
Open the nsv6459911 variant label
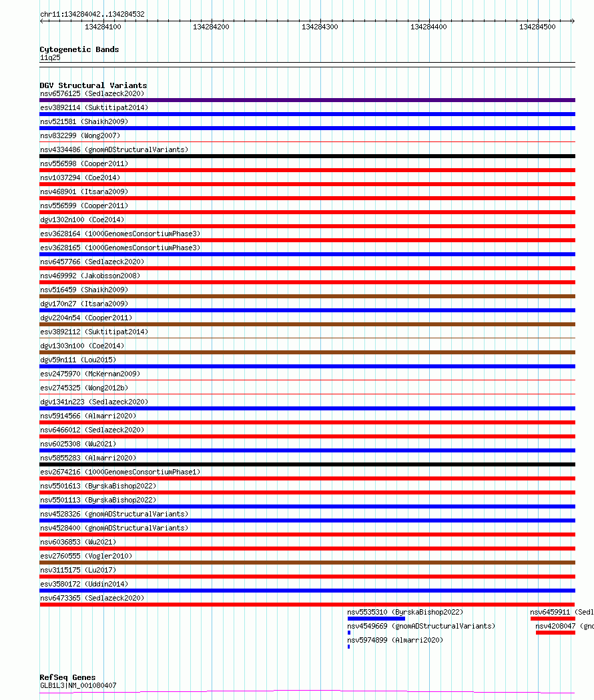tap(562, 612)
